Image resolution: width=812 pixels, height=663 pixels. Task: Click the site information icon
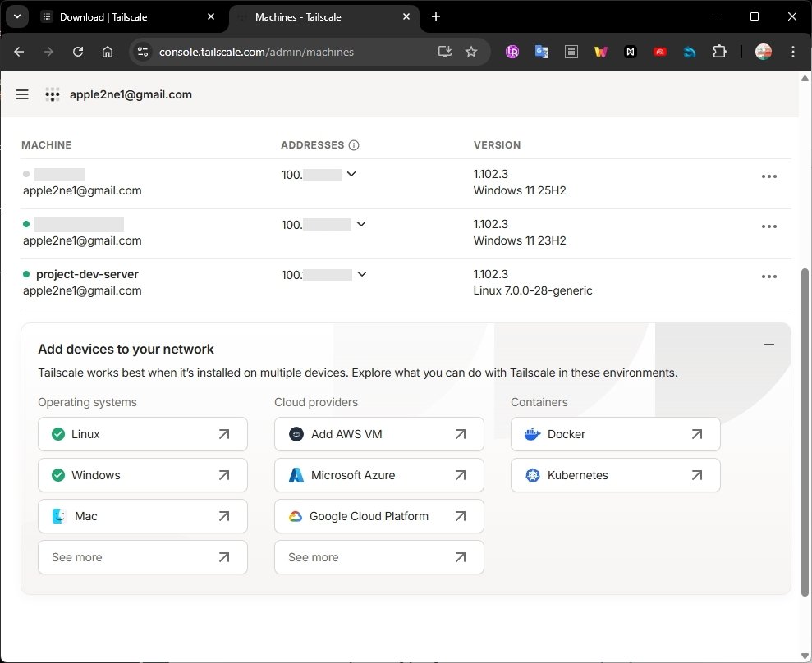(x=142, y=52)
